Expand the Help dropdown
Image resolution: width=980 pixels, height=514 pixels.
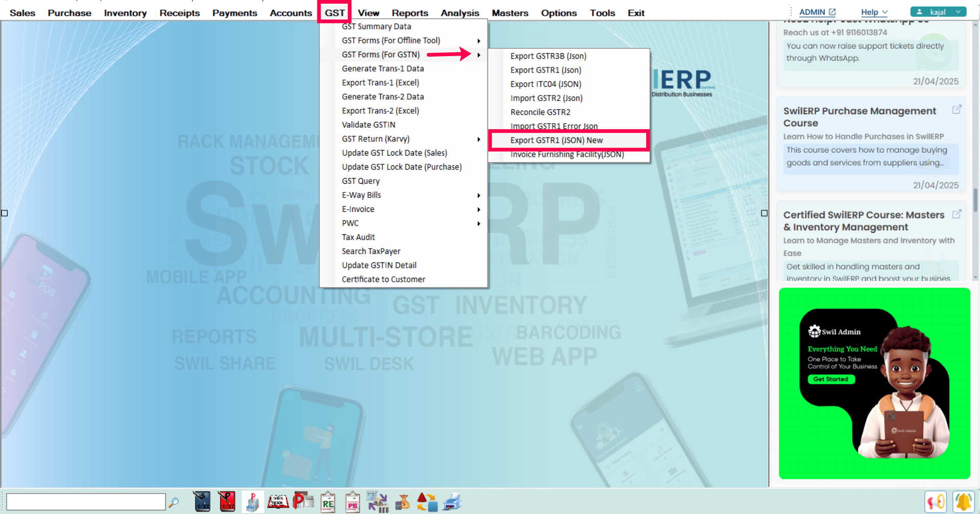tap(874, 12)
